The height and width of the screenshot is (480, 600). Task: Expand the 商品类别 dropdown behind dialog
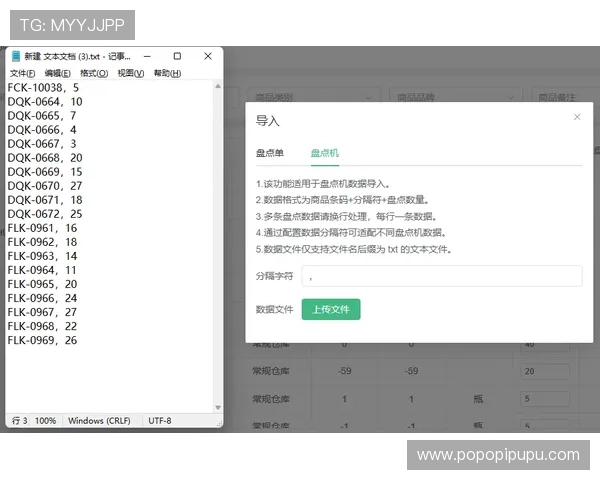(x=313, y=97)
